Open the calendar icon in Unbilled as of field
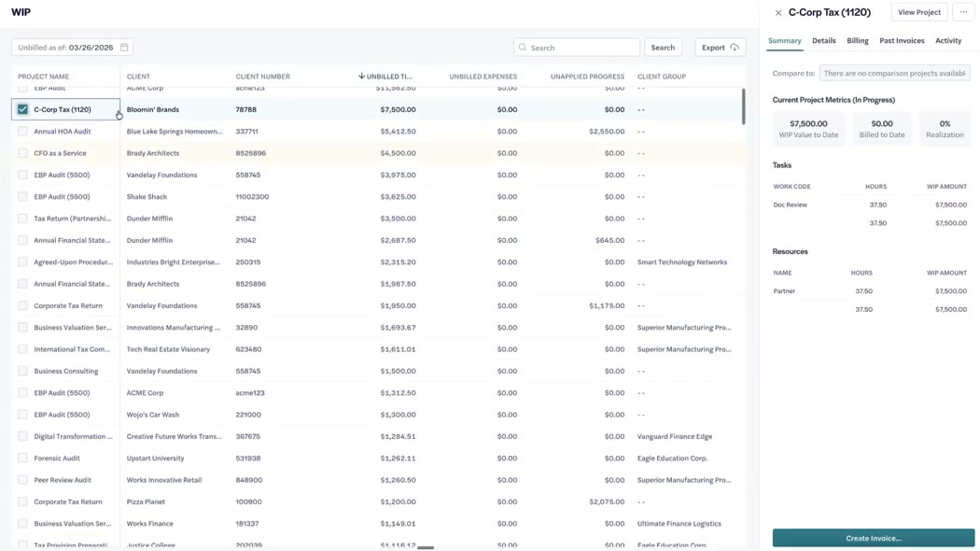The image size is (980, 551). click(x=124, y=48)
